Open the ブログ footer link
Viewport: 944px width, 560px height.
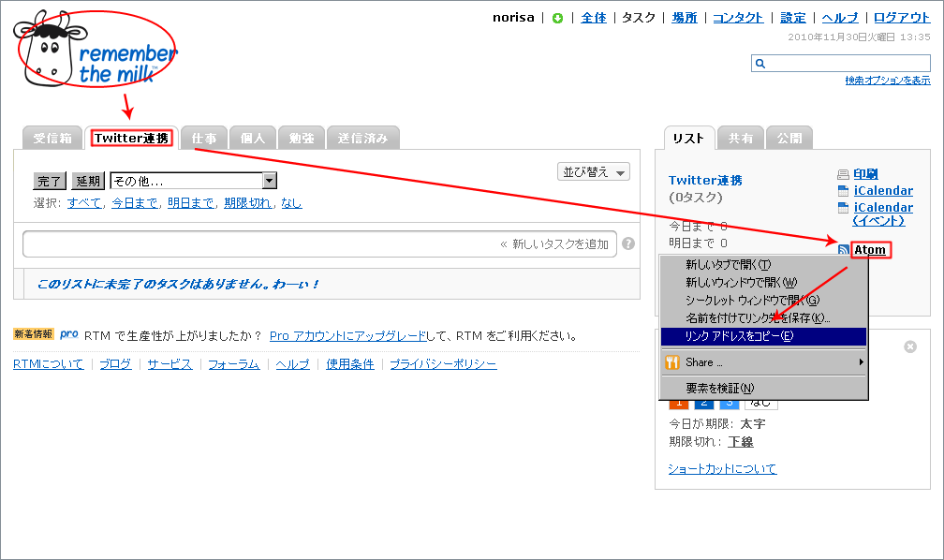point(115,364)
